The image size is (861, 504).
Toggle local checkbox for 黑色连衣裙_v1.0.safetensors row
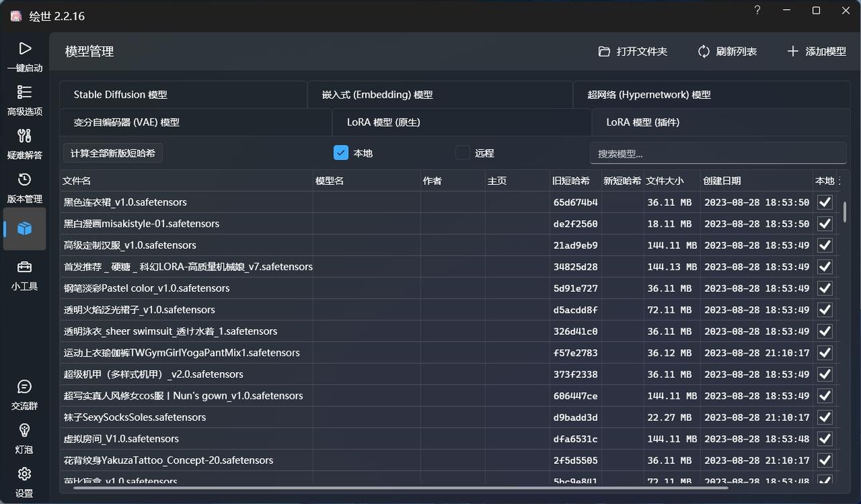point(824,202)
